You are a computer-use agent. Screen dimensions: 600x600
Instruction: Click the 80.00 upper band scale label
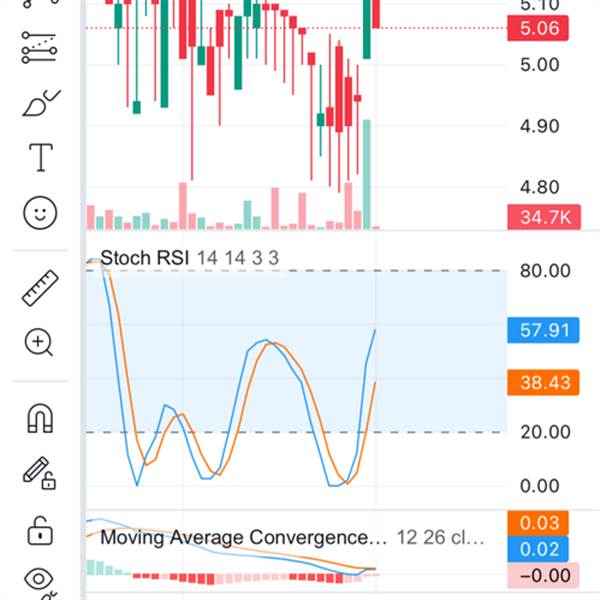[x=545, y=271]
